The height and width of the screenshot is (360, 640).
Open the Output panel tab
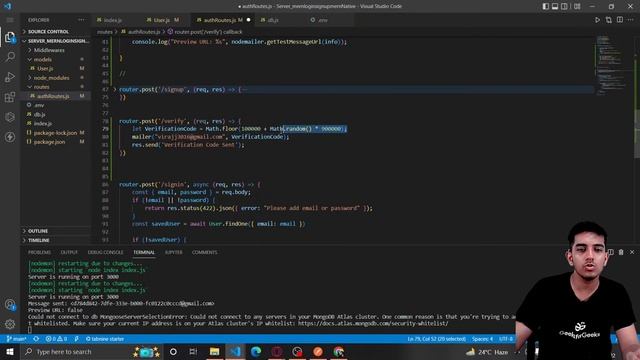click(x=69, y=252)
